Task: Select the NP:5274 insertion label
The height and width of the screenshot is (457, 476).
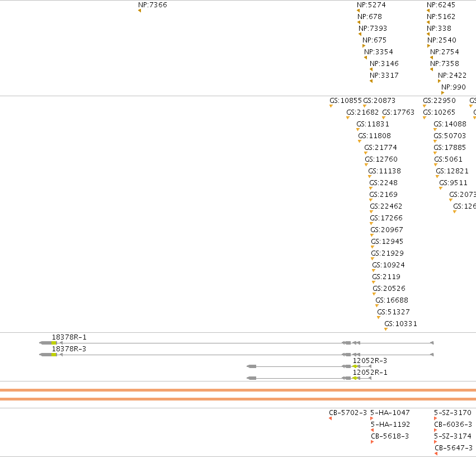Action: (x=371, y=5)
